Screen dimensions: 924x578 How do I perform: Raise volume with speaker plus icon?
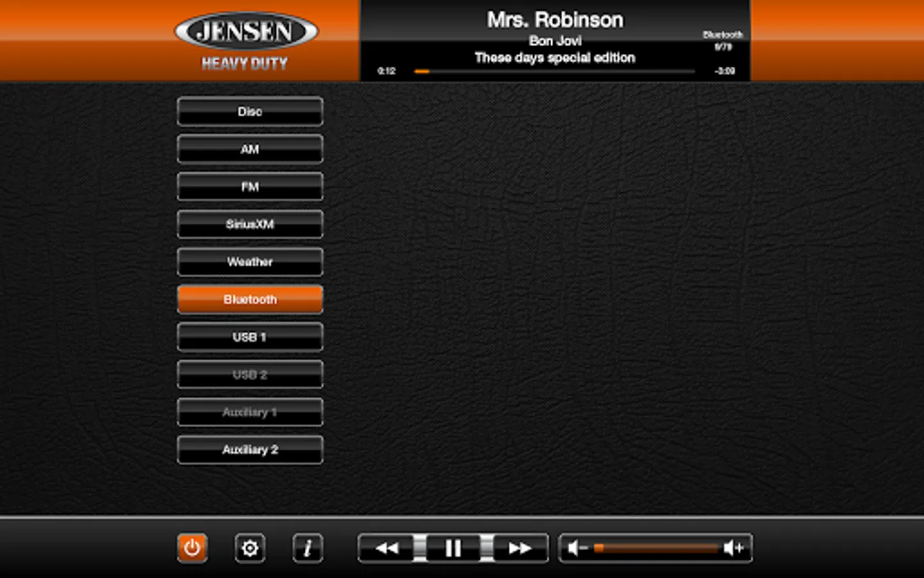pyautogui.click(x=733, y=548)
